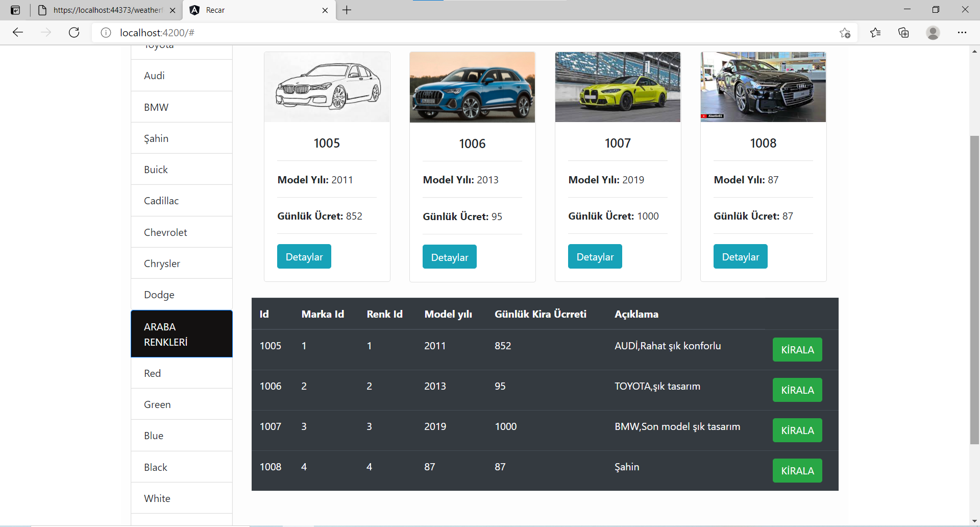Screen dimensions: 980x527
Task: Open a new browser tab
Action: coord(347,10)
